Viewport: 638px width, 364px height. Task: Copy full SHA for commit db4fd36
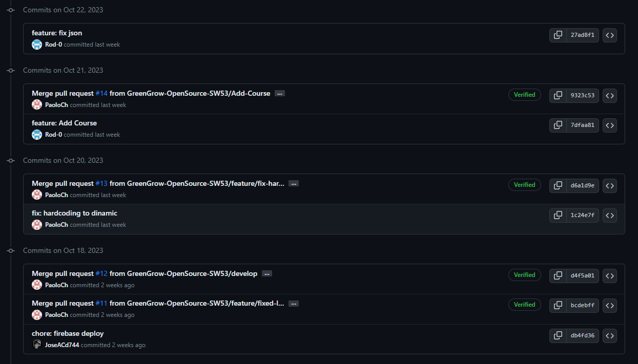(x=558, y=336)
